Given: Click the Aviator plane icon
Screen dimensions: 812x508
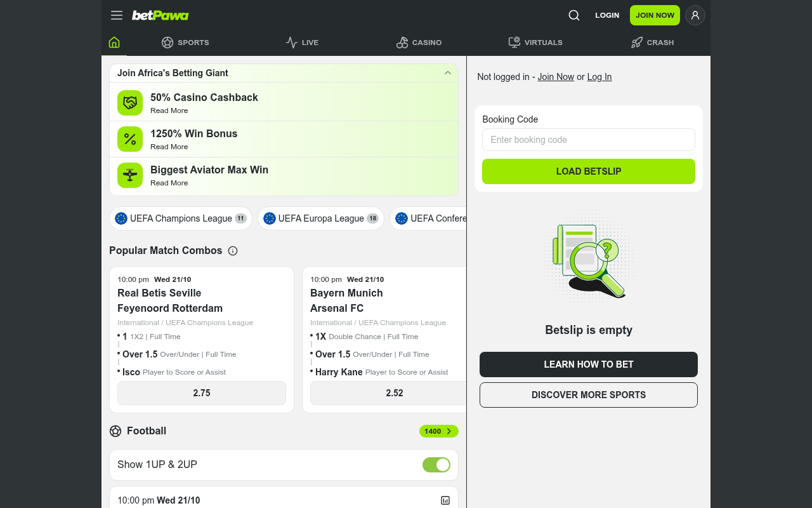Looking at the screenshot, I should point(130,175).
